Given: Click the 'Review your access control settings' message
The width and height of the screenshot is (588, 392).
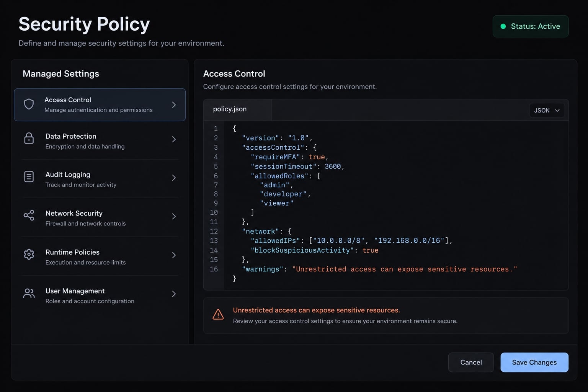Looking at the screenshot, I should tap(345, 321).
